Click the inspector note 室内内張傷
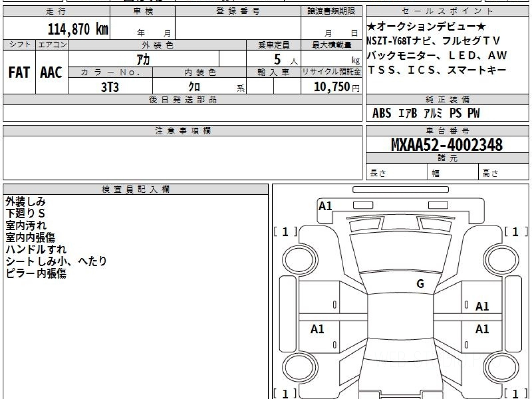Screen dimensions: 532x399 click(30, 238)
